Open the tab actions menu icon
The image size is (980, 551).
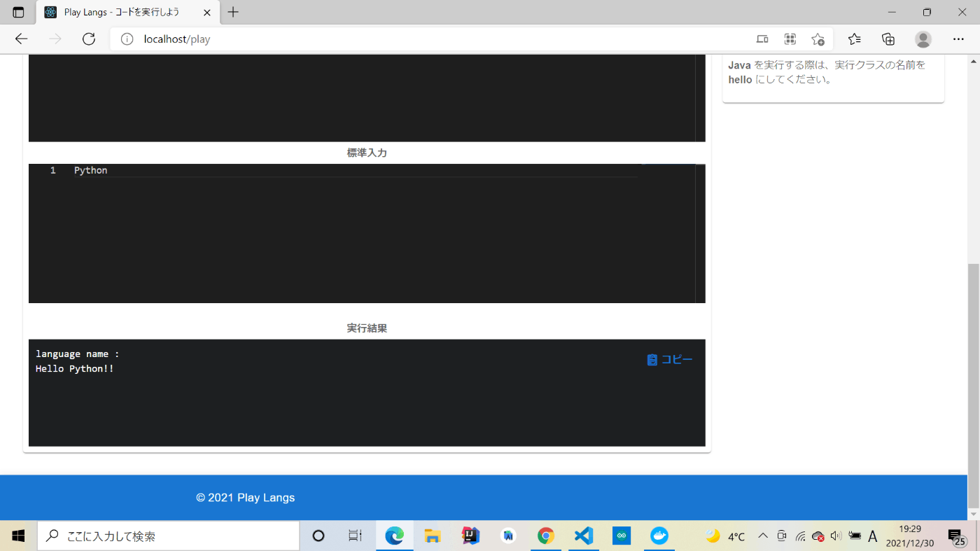[18, 13]
